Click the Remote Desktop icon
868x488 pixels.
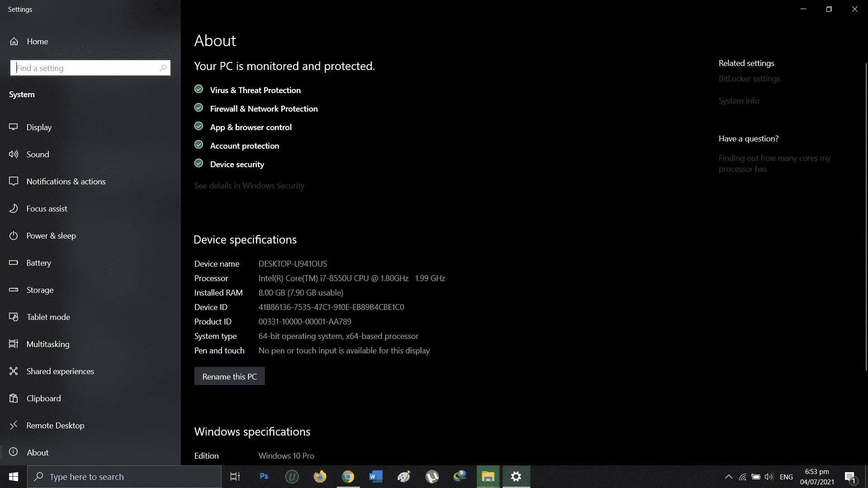click(14, 425)
